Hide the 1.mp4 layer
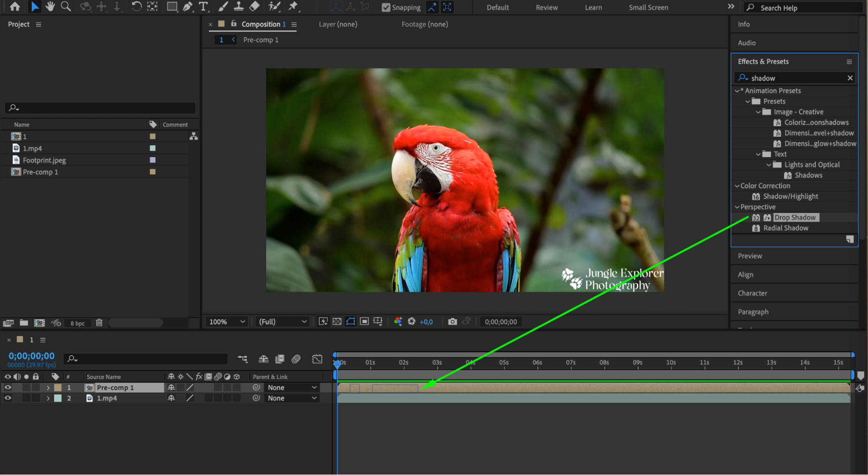The image size is (868, 475). point(8,398)
